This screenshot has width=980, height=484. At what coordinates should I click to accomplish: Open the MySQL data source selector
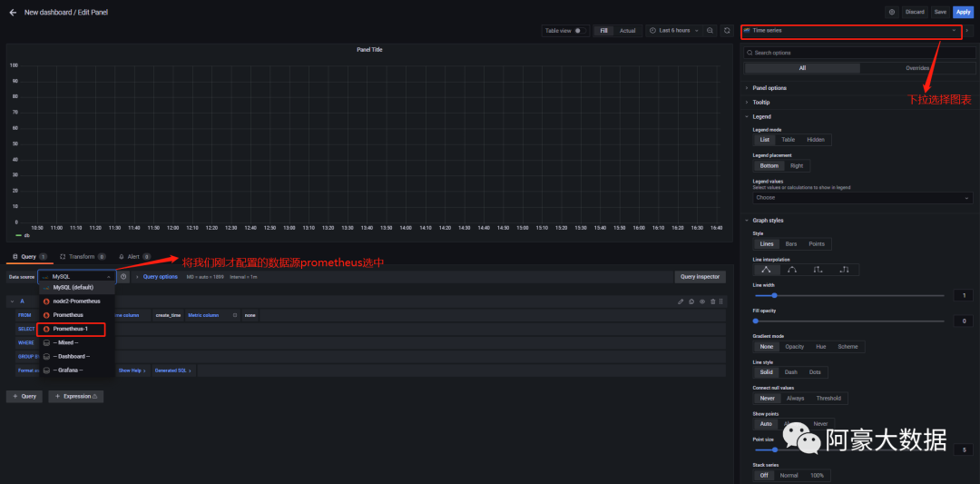pyautogui.click(x=76, y=276)
